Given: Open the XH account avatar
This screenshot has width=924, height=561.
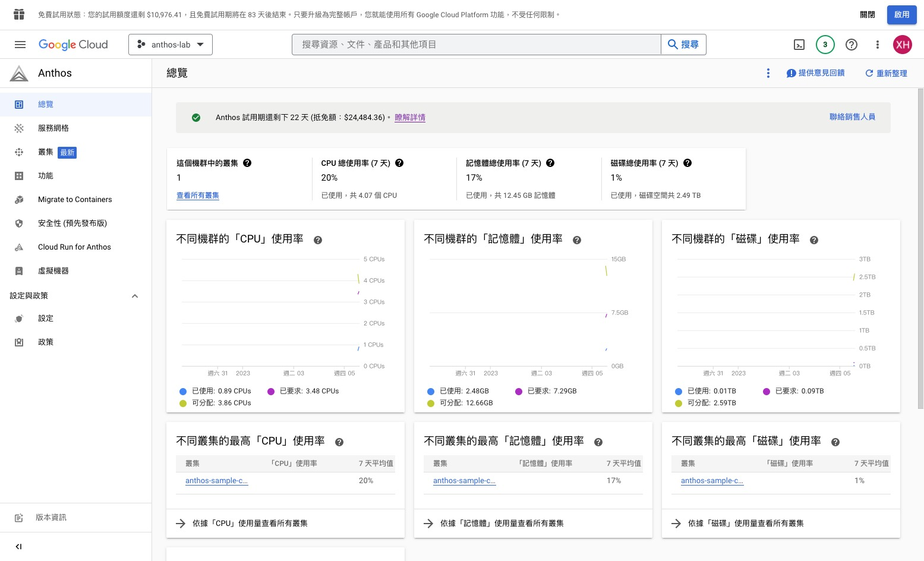Looking at the screenshot, I should pyautogui.click(x=902, y=45).
